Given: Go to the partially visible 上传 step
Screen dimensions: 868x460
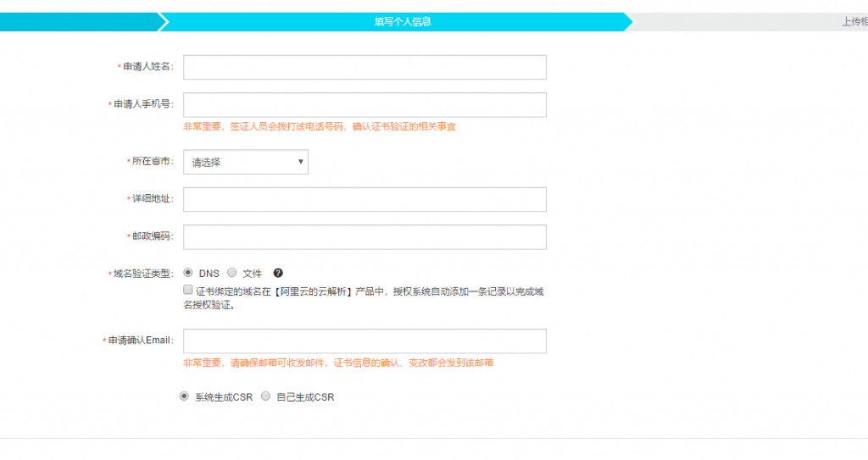Looking at the screenshot, I should point(852,22).
